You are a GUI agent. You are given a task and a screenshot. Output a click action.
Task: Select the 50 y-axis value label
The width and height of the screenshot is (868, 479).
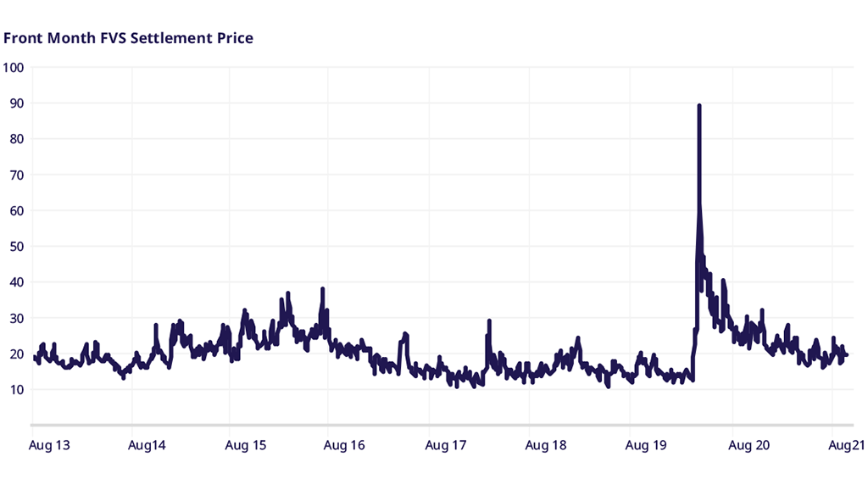(x=17, y=247)
